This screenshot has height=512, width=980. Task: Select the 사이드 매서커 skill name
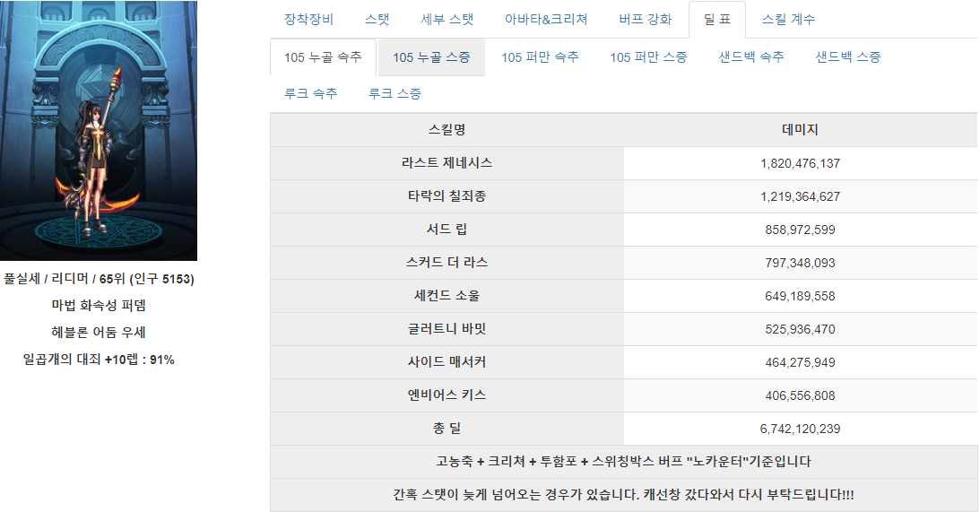coord(447,362)
